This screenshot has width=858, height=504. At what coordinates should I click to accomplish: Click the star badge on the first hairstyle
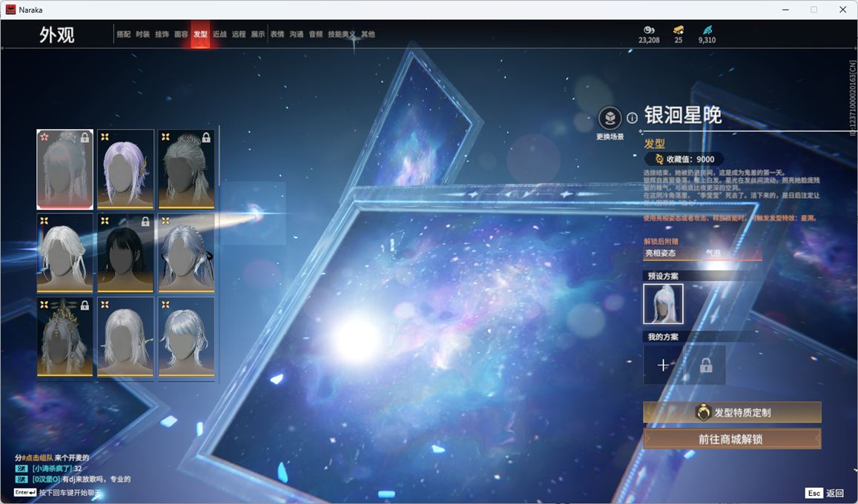click(44, 136)
